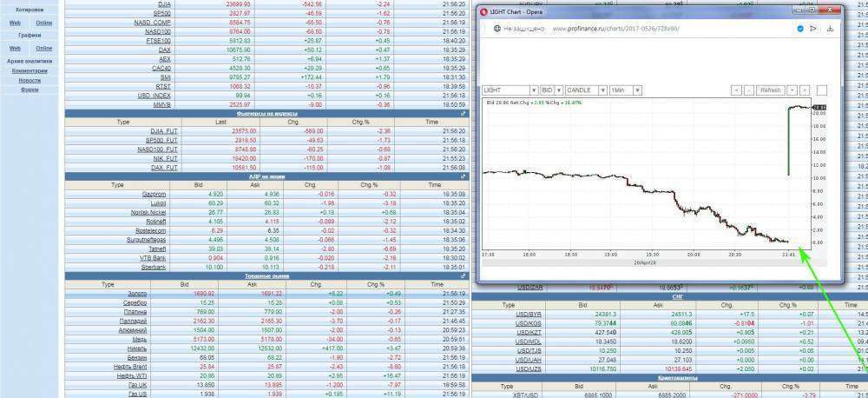Image resolution: width=868 pixels, height=398 pixels.
Task: Open the Norilsk Nickel ADR link
Action: click(148, 212)
